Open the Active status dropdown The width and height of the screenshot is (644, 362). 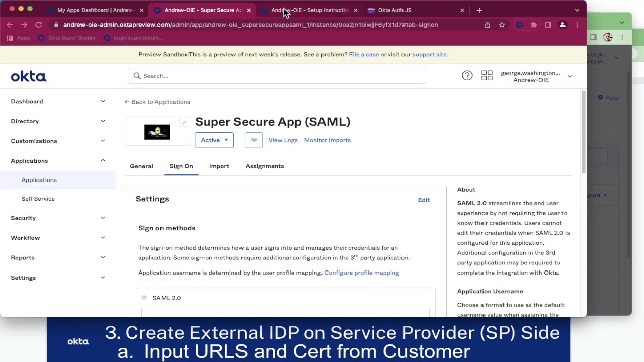click(214, 140)
